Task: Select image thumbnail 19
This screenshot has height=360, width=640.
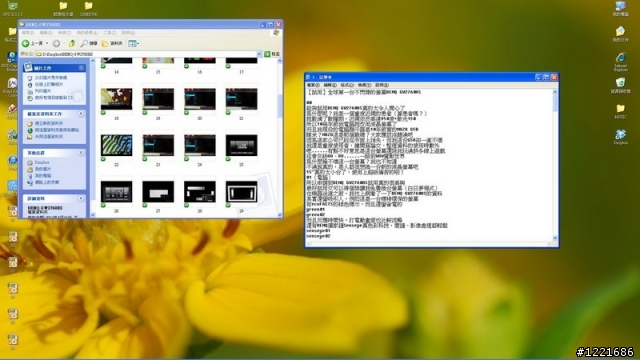Action: pyautogui.click(x=158, y=99)
